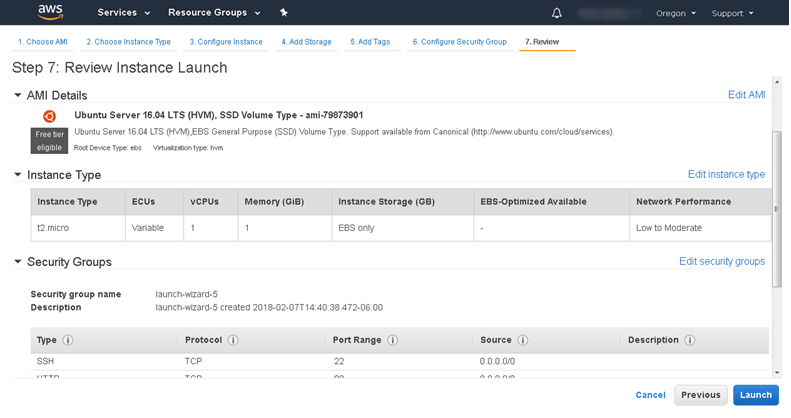This screenshot has width=791, height=418.
Task: Open the blurred account name menu
Action: pos(609,13)
